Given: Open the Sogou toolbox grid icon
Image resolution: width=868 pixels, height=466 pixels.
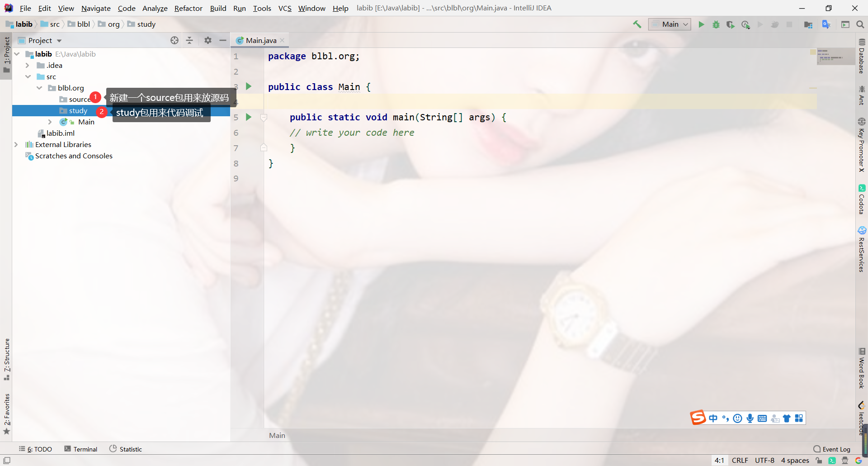Looking at the screenshot, I should pyautogui.click(x=799, y=418).
